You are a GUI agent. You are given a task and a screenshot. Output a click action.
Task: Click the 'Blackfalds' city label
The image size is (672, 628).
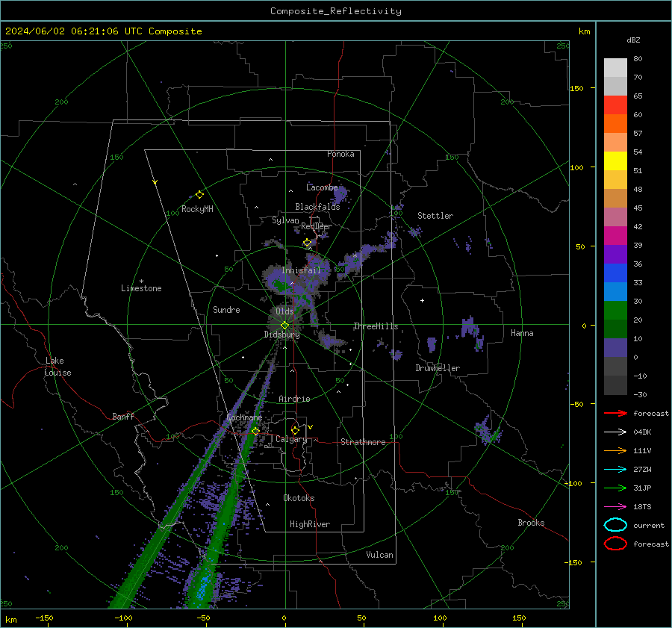[317, 207]
